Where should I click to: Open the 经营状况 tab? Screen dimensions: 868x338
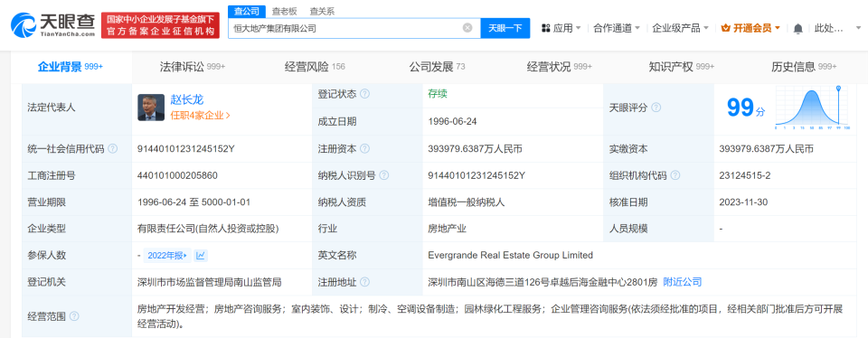tap(559, 67)
